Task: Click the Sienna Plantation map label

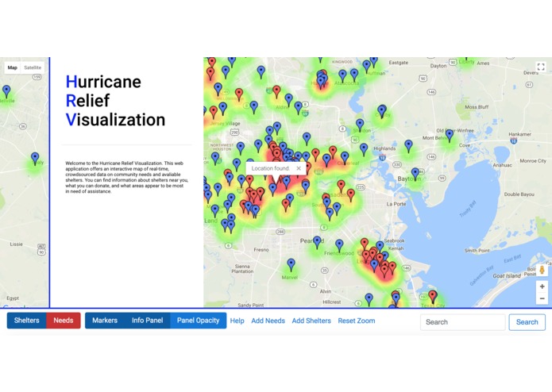Action: point(242,268)
